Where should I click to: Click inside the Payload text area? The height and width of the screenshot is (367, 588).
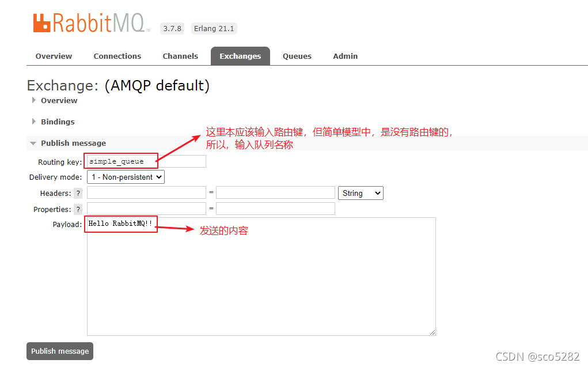pos(261,277)
